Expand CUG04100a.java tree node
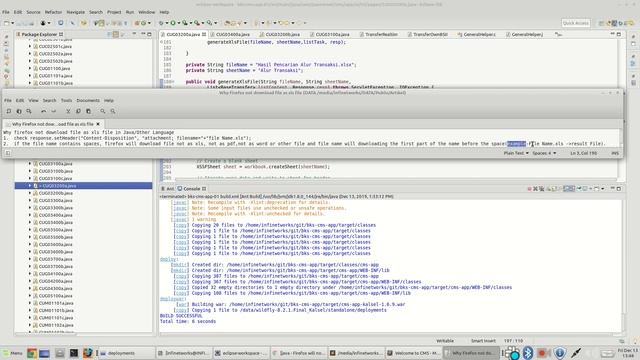Image resolution: width=640 pixels, height=360 pixels. (30, 274)
